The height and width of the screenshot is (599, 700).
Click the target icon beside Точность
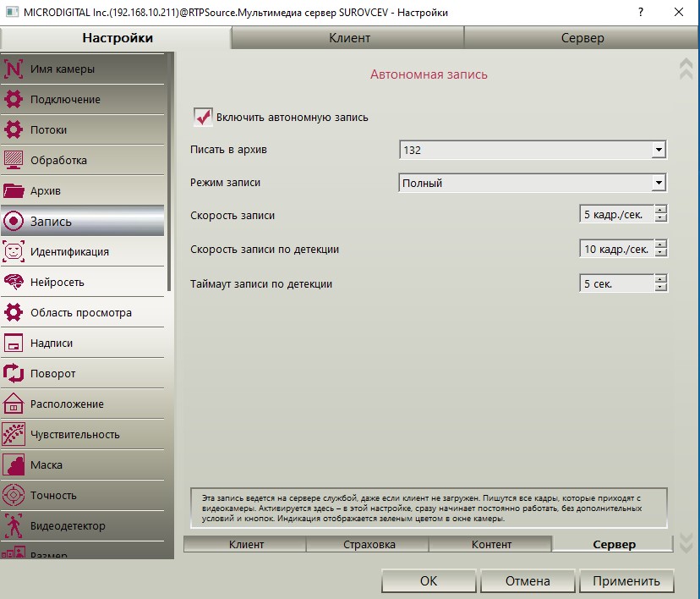14,495
